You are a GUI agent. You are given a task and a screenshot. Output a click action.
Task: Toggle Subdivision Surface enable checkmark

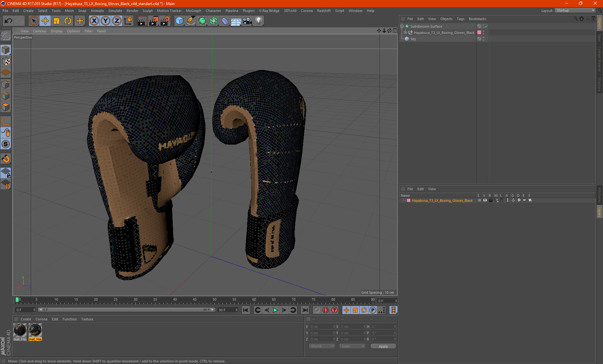point(486,26)
